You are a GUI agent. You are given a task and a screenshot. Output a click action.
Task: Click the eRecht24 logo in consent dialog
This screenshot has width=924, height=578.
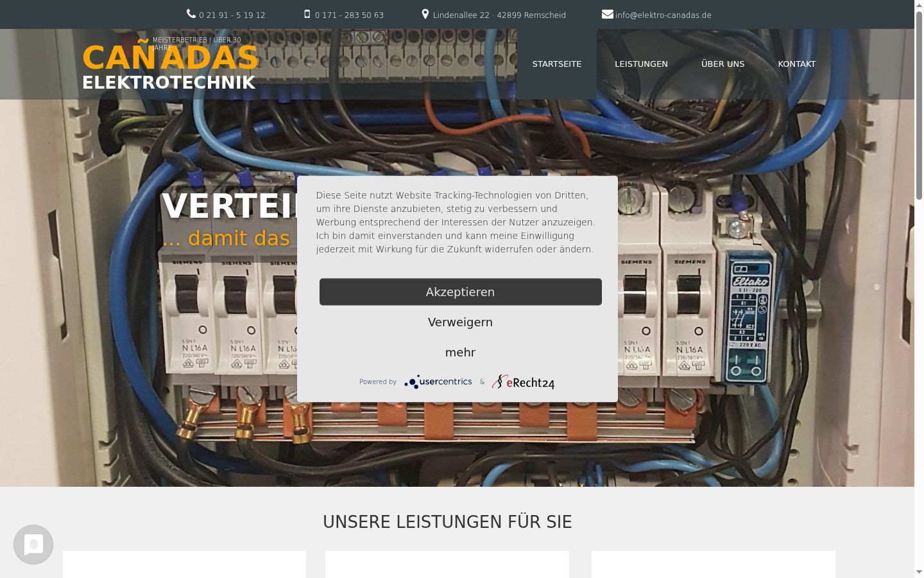pos(523,382)
